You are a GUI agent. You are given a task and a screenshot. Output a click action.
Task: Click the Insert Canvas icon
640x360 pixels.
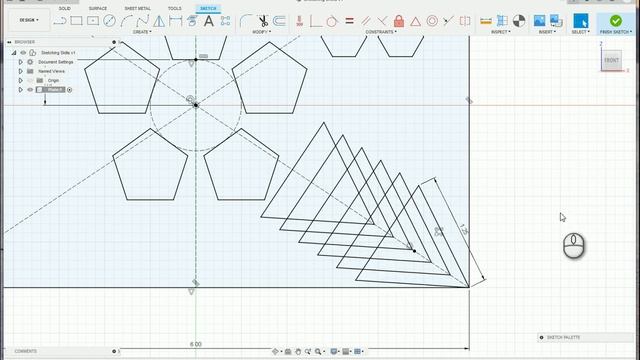point(556,21)
